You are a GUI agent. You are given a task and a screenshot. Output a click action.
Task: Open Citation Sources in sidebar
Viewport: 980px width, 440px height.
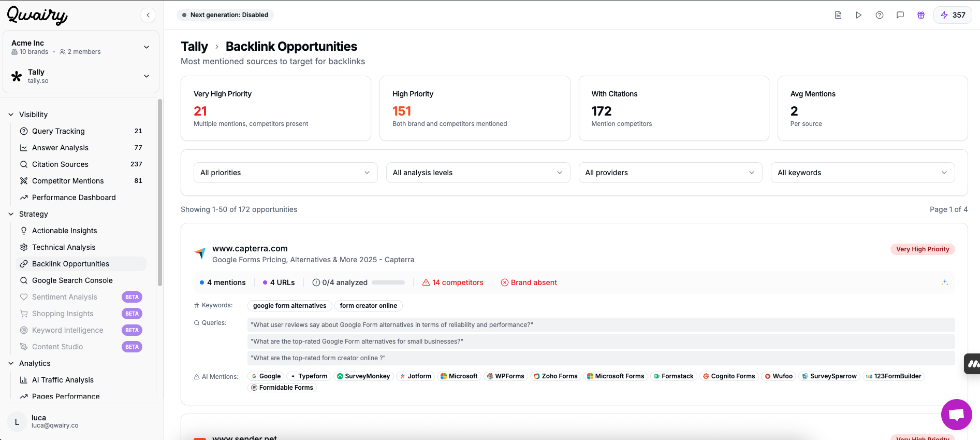tap(81, 164)
